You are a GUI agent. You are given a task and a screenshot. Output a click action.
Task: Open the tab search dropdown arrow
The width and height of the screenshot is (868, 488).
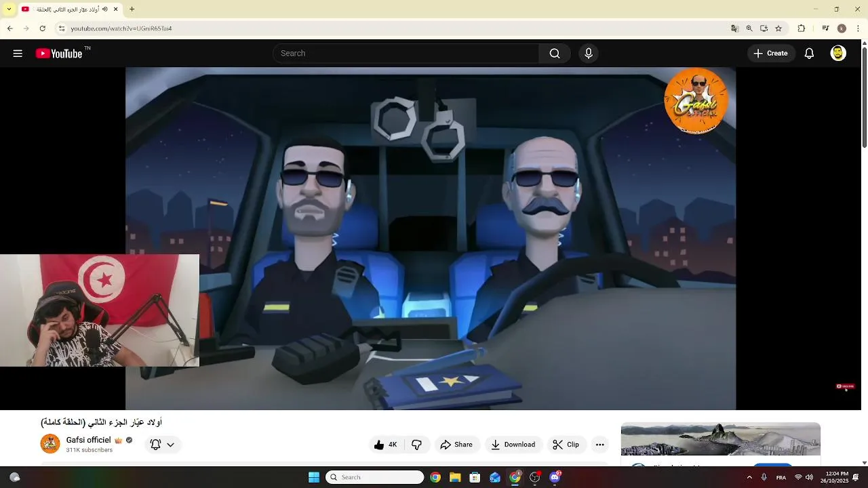click(x=9, y=9)
